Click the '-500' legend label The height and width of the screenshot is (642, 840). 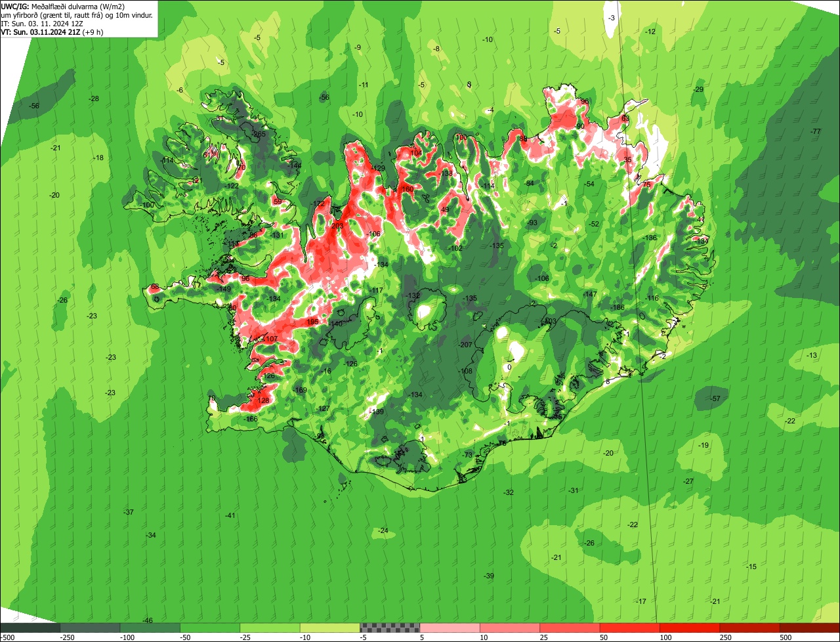pos(7,637)
